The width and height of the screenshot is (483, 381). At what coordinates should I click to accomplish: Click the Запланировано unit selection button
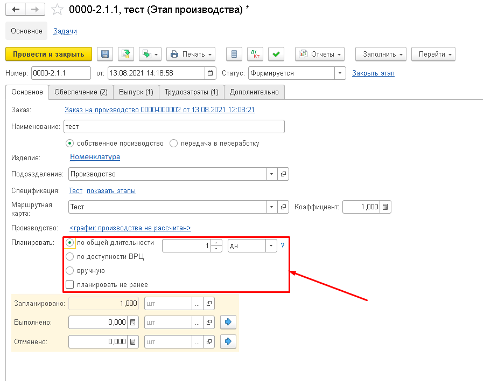(197, 304)
